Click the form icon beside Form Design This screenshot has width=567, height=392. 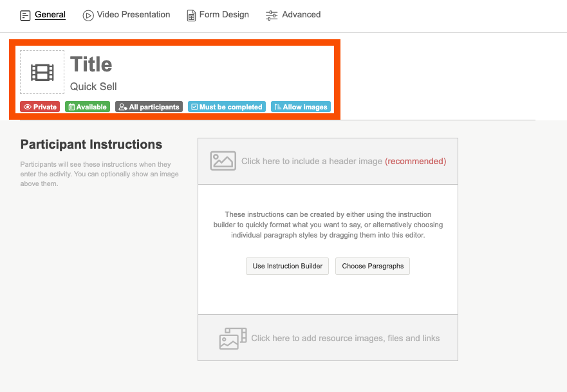pyautogui.click(x=191, y=15)
